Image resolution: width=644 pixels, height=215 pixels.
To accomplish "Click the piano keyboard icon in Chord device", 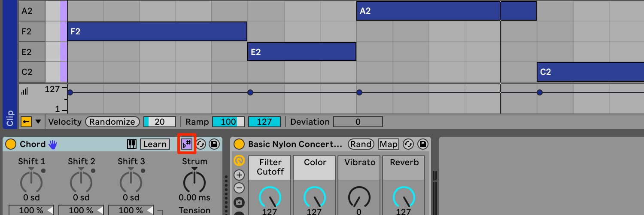I will pos(132,144).
